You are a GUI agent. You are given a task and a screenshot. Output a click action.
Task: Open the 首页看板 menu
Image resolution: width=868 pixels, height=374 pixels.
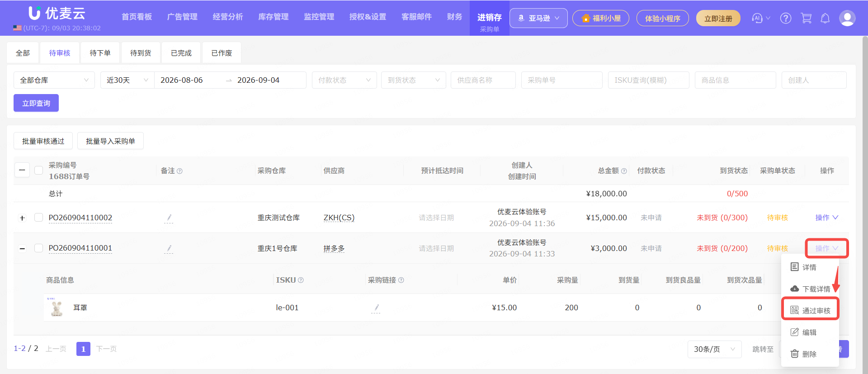137,17
